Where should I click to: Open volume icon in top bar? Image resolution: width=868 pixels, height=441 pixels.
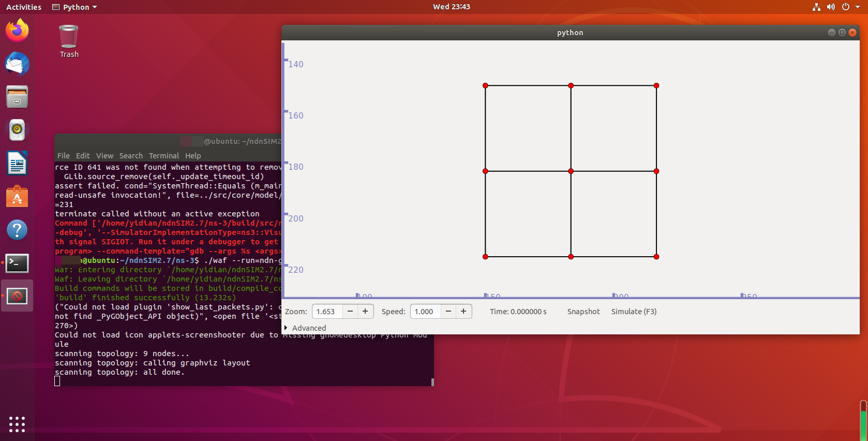click(x=831, y=7)
